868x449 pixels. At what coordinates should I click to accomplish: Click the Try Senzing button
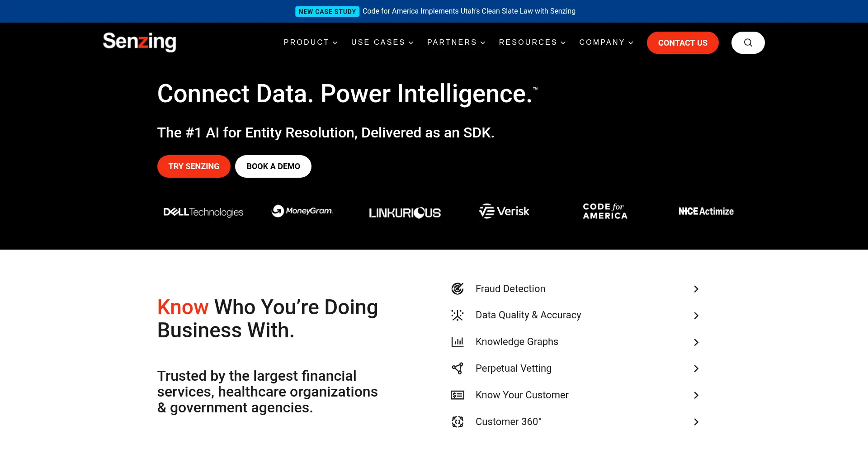[193, 166]
